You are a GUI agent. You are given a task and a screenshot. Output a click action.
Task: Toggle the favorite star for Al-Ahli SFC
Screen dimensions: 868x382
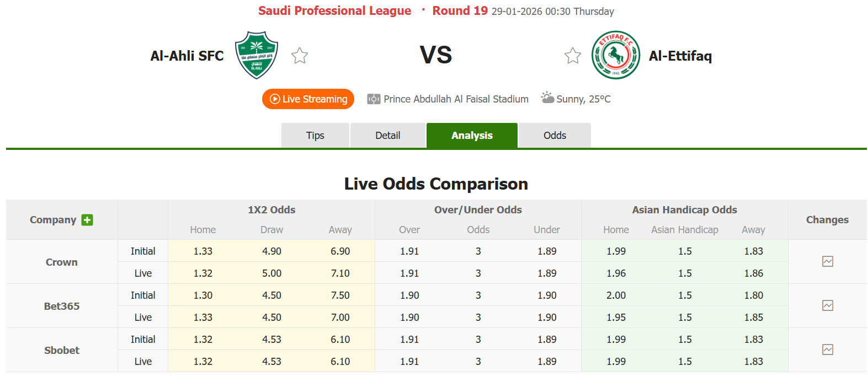coord(299,55)
